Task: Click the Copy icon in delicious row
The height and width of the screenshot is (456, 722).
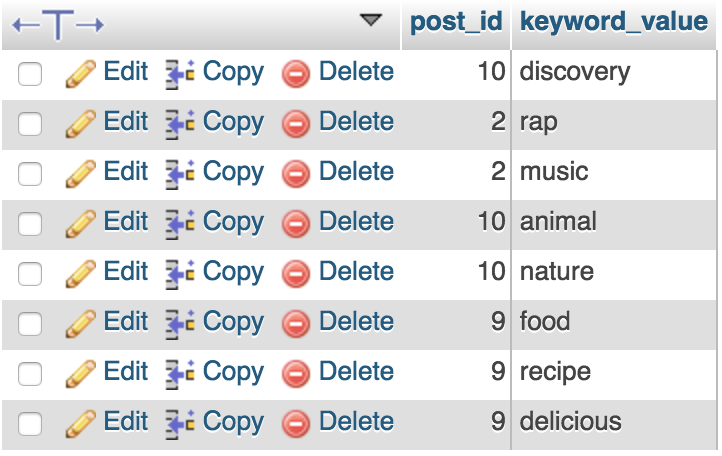Action: pyautogui.click(x=180, y=423)
